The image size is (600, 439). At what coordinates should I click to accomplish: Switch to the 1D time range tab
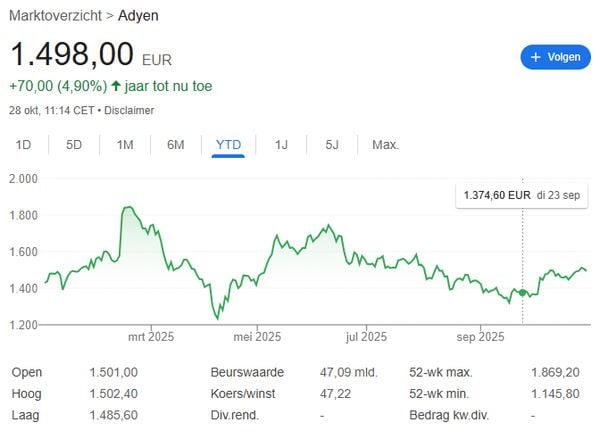(x=23, y=145)
